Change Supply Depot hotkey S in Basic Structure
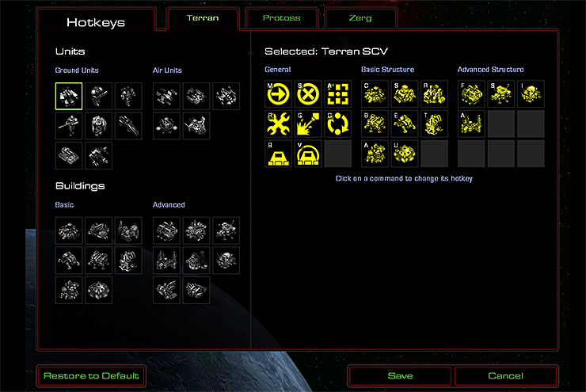The height and width of the screenshot is (392, 586). point(405,93)
